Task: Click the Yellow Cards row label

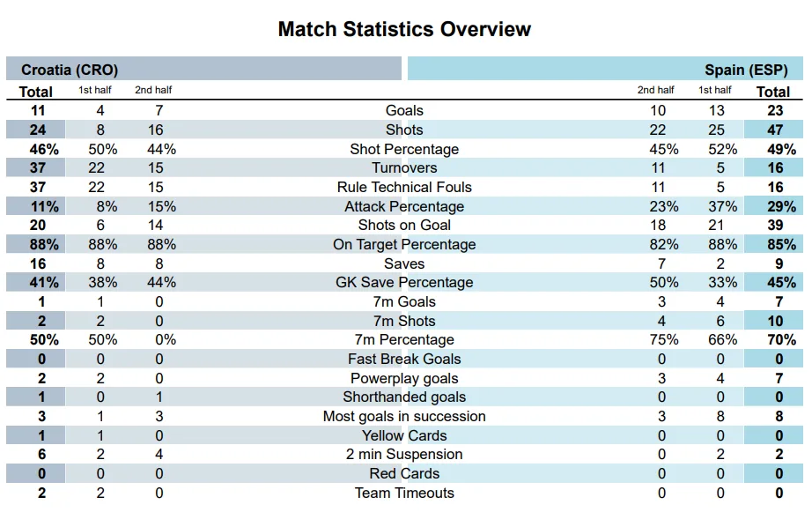Action: point(404,435)
